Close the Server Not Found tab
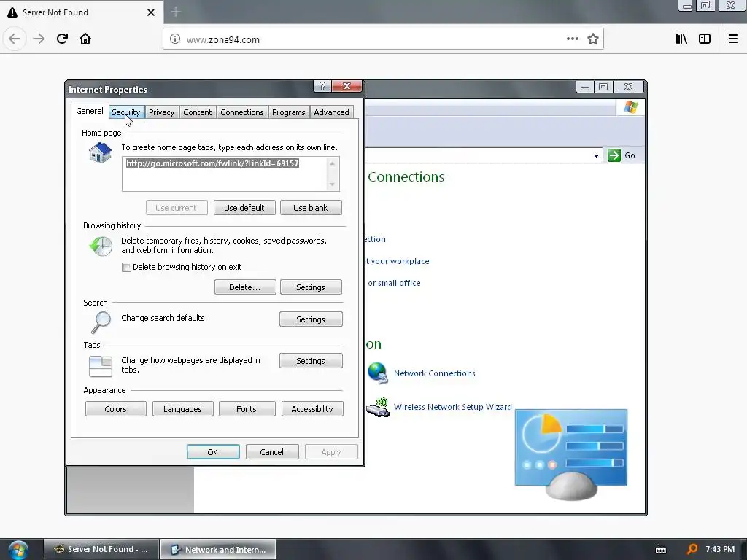The image size is (747, 560). (151, 12)
